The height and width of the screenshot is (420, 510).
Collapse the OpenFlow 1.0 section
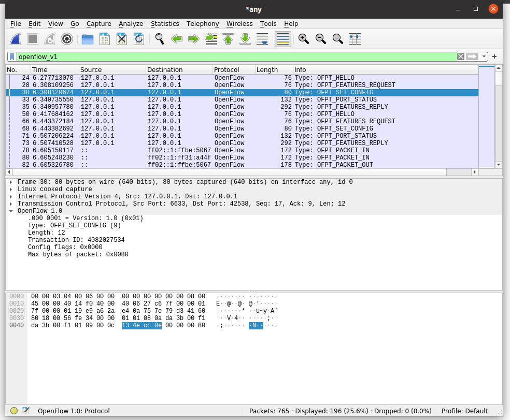coord(11,211)
